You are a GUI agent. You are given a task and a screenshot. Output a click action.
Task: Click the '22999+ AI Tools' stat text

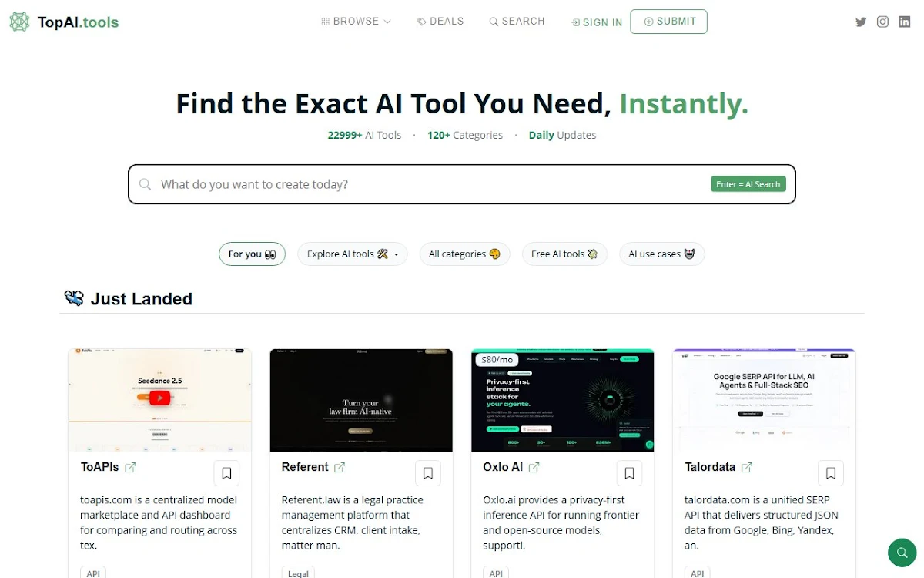tap(364, 135)
